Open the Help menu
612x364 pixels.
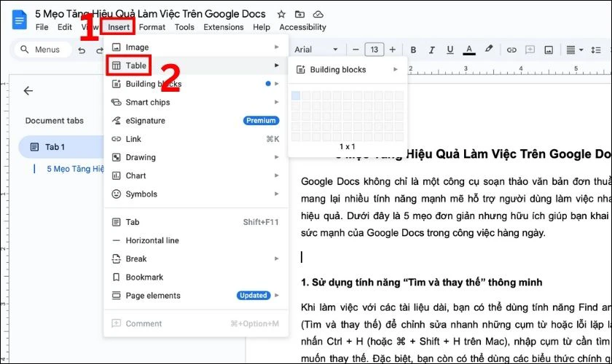point(261,27)
